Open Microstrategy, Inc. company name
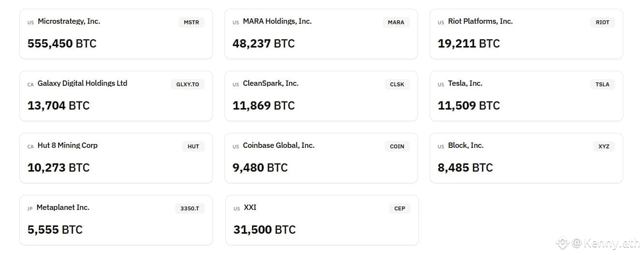Screen dimensions: 644x255 point(69,21)
